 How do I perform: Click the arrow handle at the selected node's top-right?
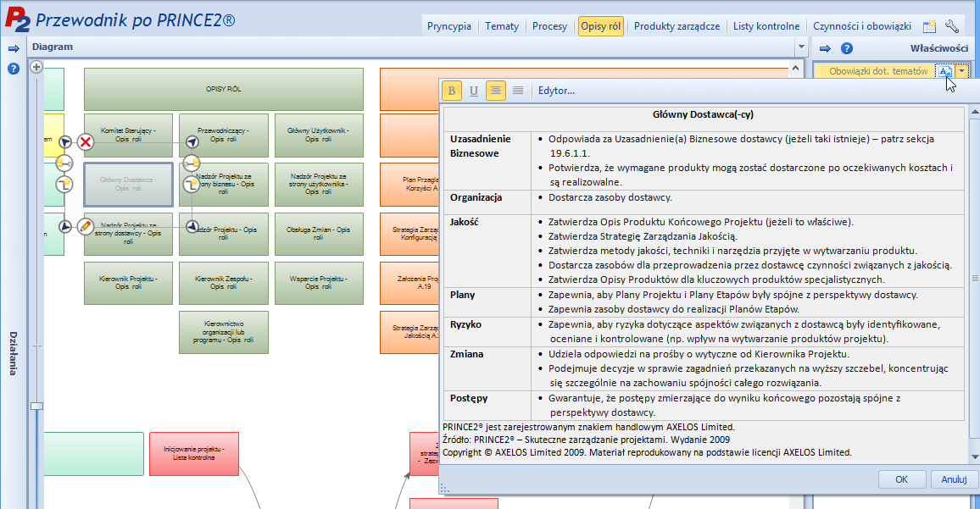pyautogui.click(x=192, y=142)
